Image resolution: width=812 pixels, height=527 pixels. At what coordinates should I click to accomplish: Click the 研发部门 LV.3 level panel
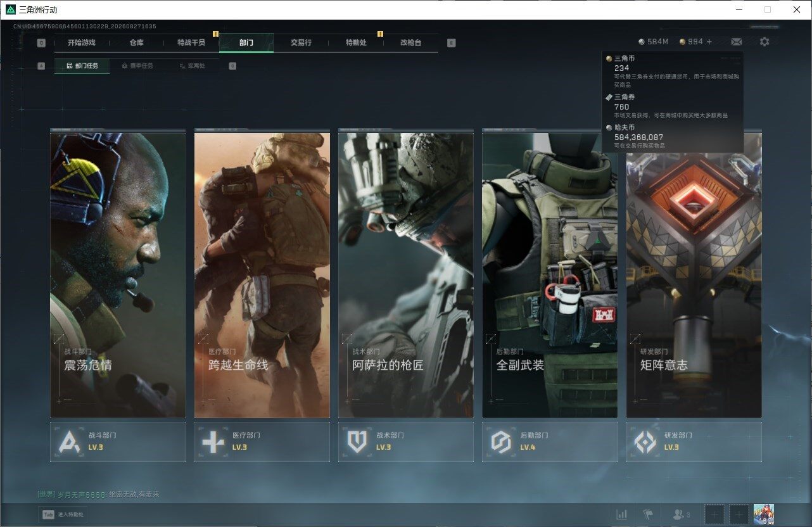click(694, 441)
